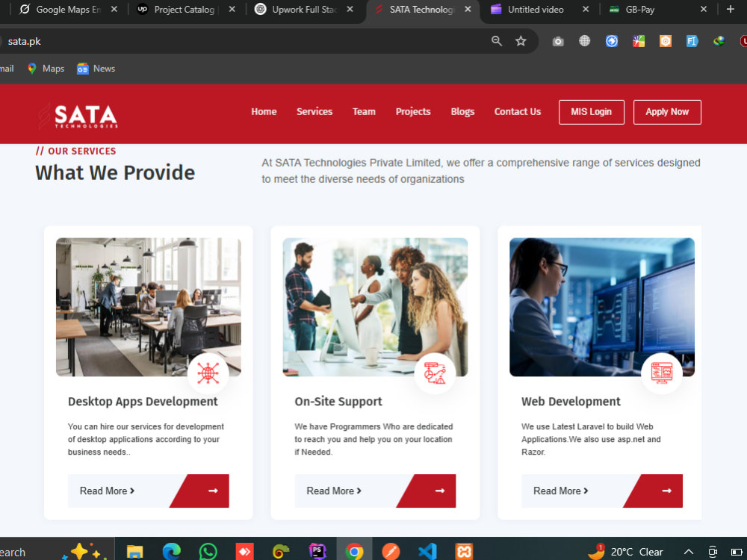Launch PhpStorm from the taskbar
Screen dimensions: 747x560
(317, 550)
